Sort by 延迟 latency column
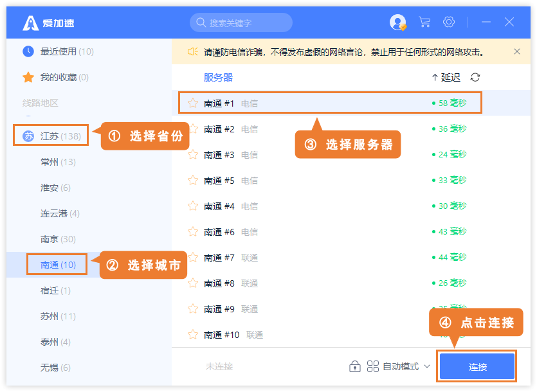The width and height of the screenshot is (537, 392). coord(446,77)
